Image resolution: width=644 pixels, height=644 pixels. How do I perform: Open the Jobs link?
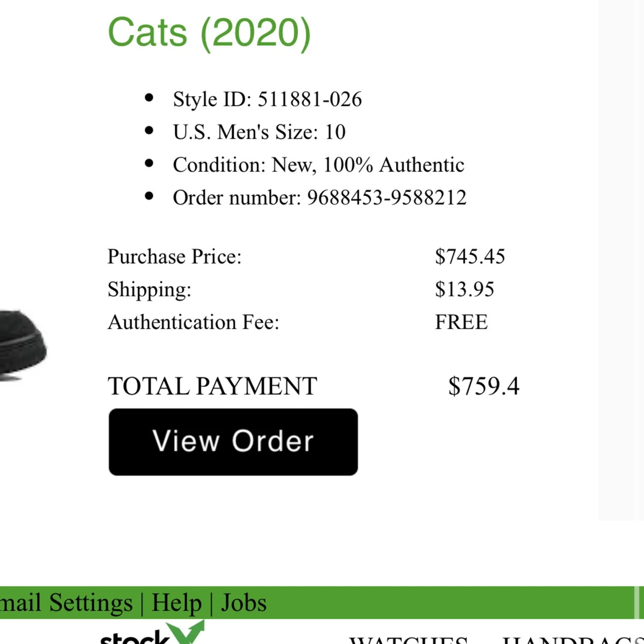(x=243, y=603)
